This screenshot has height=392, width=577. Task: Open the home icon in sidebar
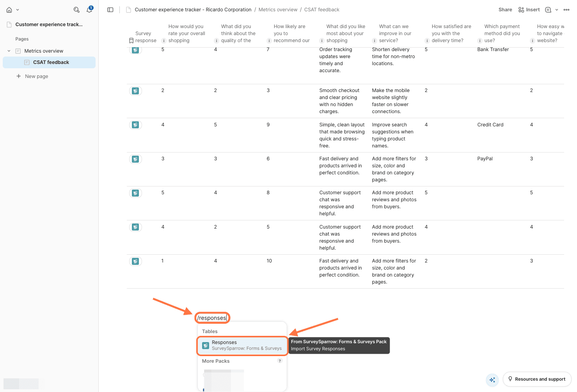tap(9, 10)
